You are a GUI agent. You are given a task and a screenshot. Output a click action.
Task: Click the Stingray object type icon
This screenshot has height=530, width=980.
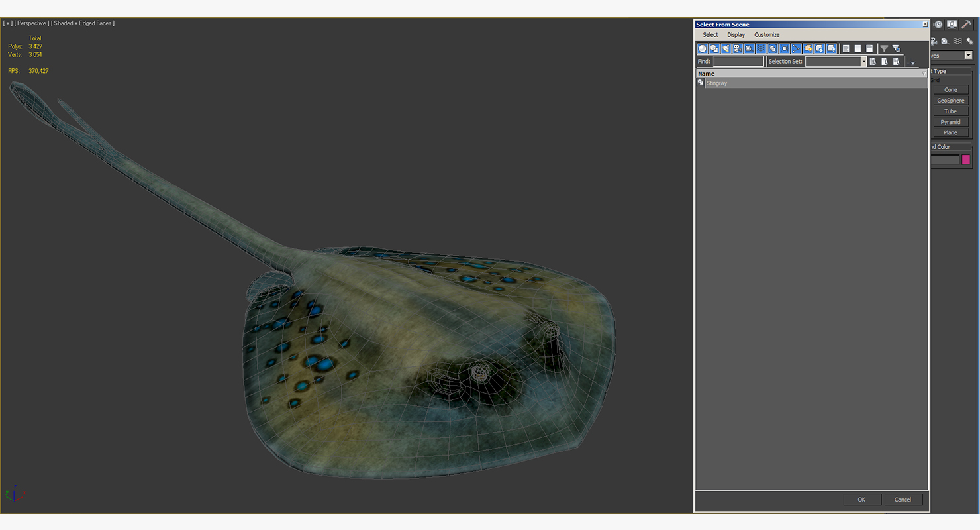coord(701,83)
